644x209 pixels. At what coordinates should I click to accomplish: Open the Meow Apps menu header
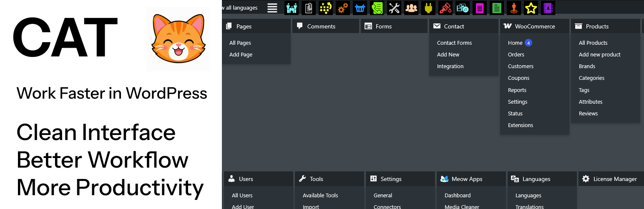pyautogui.click(x=471, y=178)
